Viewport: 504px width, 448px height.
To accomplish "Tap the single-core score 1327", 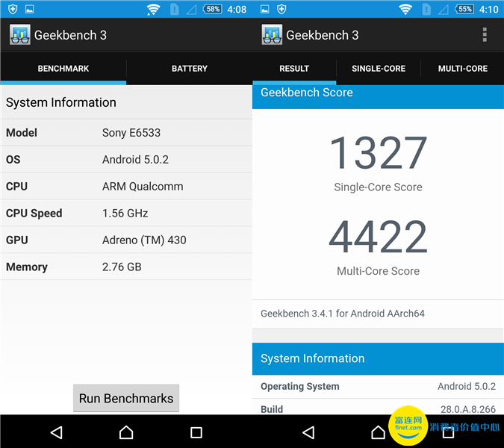I will point(379,152).
